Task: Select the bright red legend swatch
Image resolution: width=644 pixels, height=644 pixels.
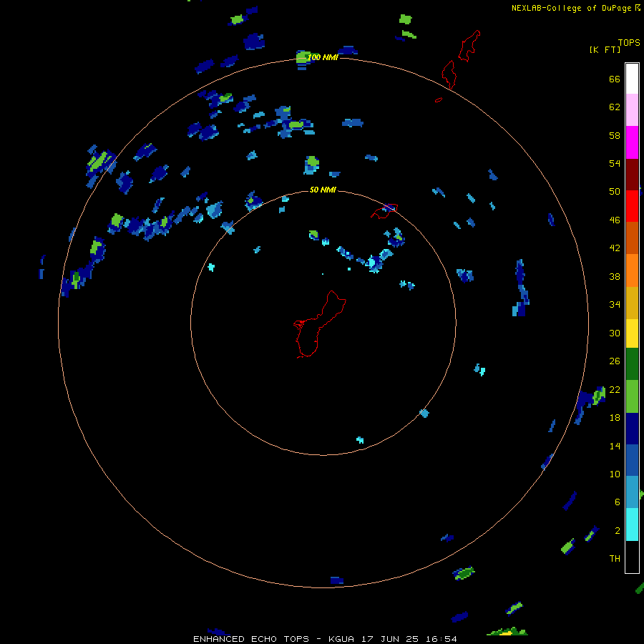Action: (632, 206)
